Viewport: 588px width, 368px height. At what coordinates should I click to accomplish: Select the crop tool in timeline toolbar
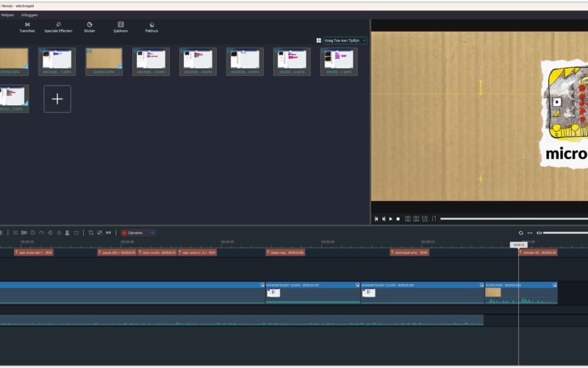90,233
